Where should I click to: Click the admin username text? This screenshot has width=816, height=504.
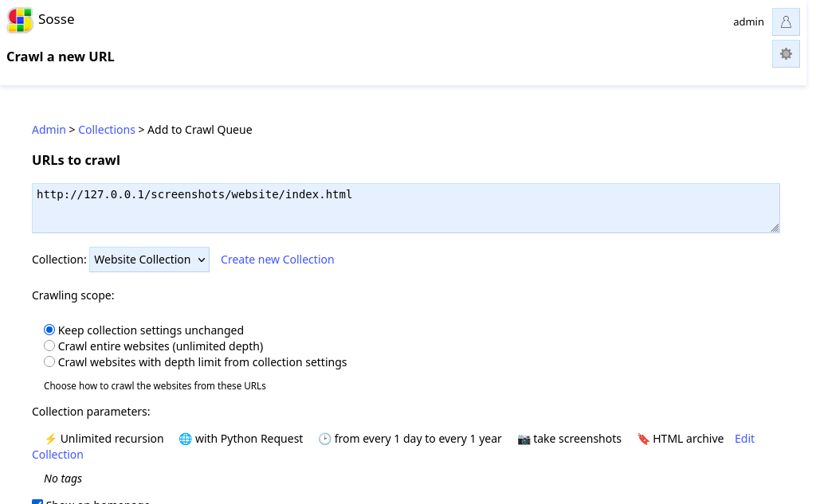748,21
